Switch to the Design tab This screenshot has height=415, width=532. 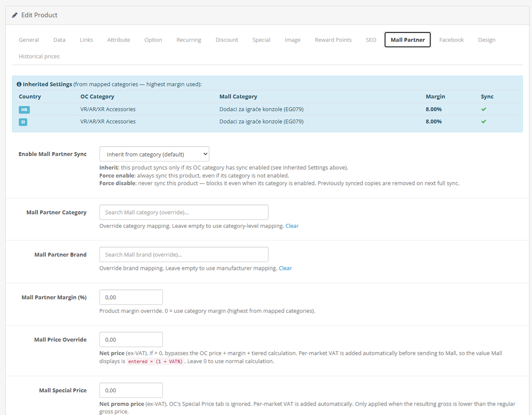coord(487,40)
